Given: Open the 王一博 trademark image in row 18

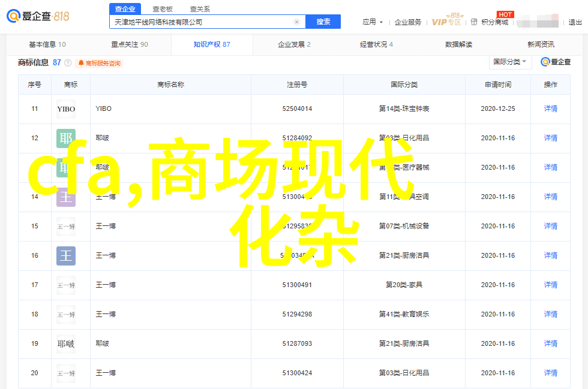Looking at the screenshot, I should click(66, 315).
